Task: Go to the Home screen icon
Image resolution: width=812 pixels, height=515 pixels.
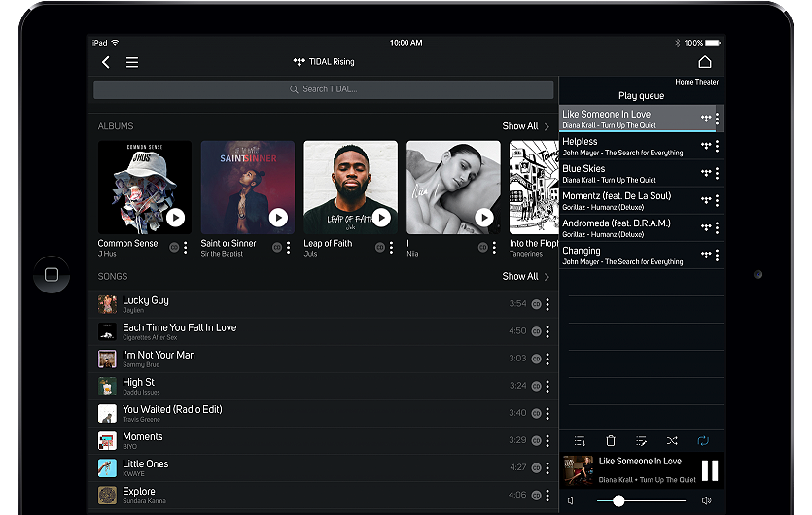Action: (x=705, y=62)
